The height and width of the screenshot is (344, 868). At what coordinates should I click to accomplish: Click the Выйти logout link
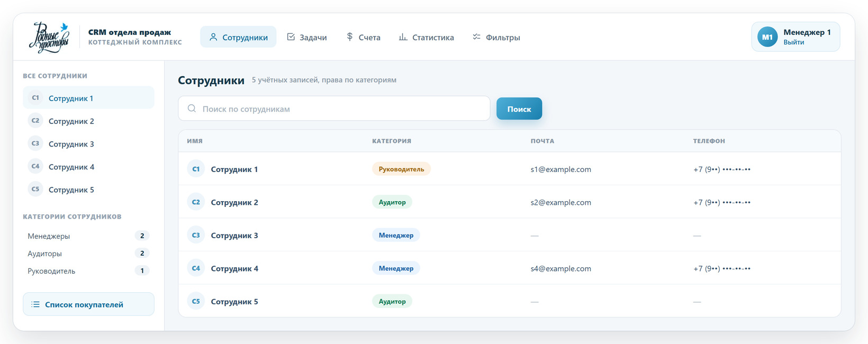(x=794, y=42)
